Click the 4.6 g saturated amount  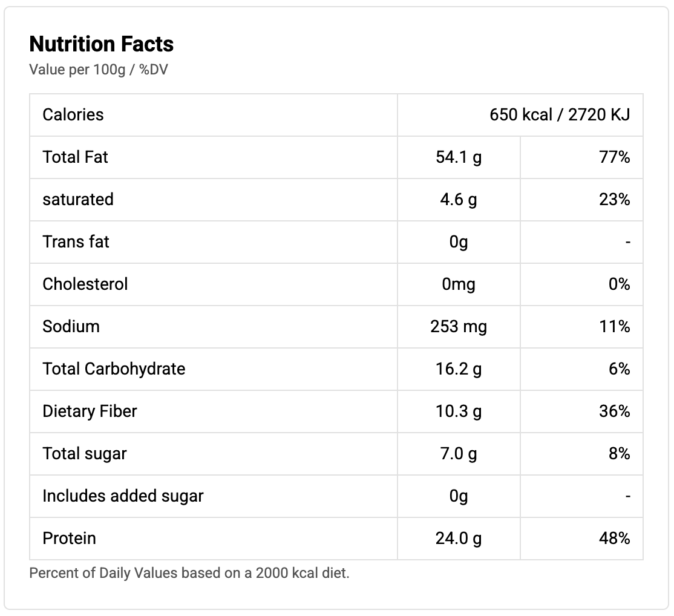point(459,200)
